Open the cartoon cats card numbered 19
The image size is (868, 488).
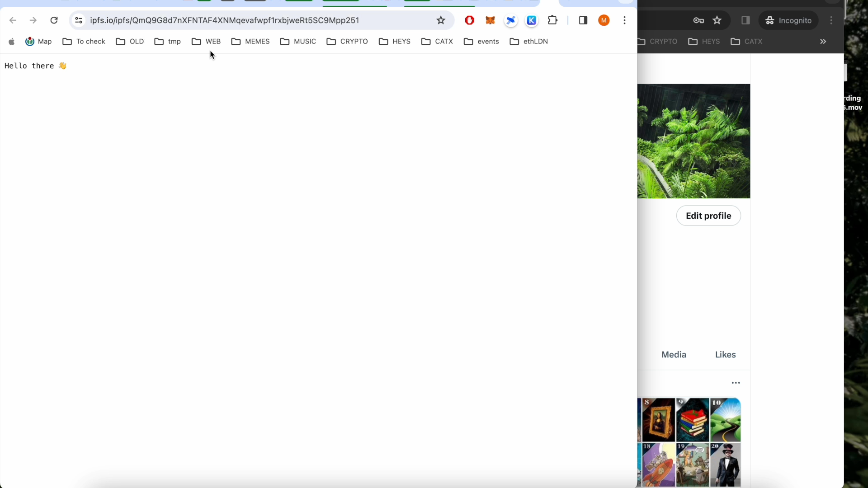pos(693,465)
